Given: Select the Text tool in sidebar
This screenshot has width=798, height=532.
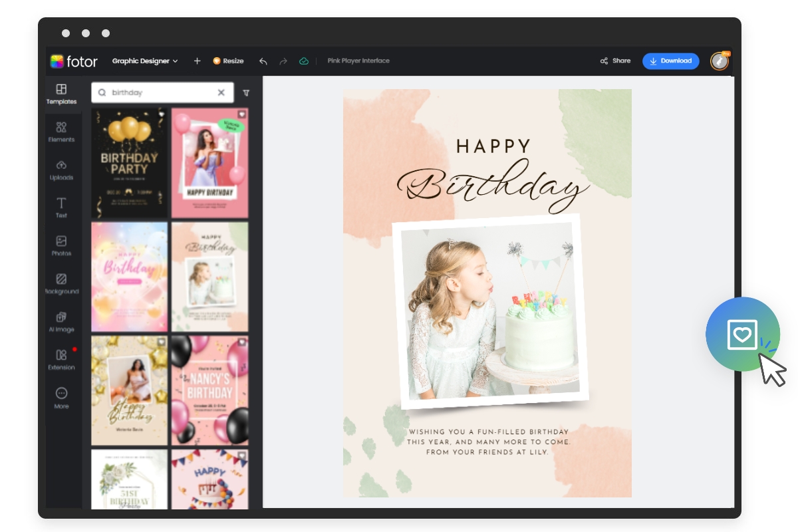Looking at the screenshot, I should coord(63,207).
